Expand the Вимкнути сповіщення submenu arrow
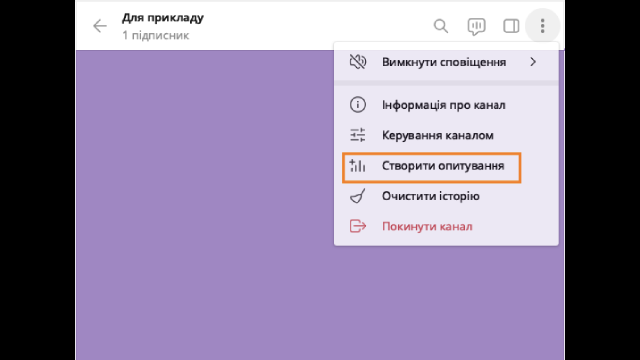 click(x=533, y=62)
